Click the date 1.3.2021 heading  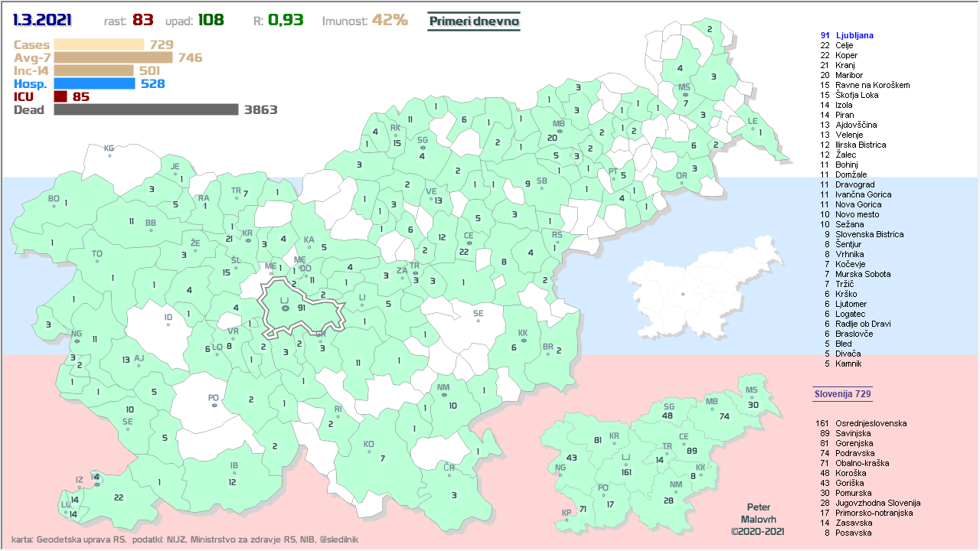click(x=43, y=20)
